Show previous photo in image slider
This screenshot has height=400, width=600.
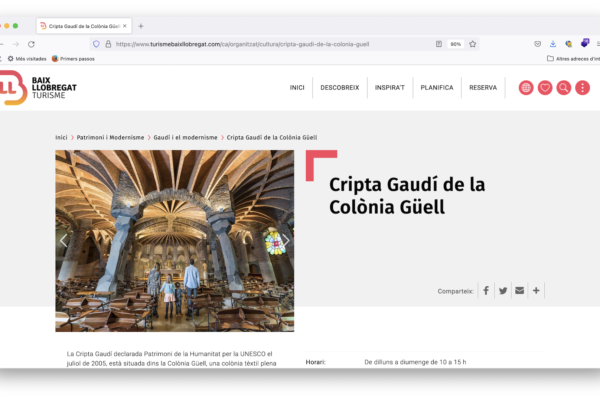[64, 240]
